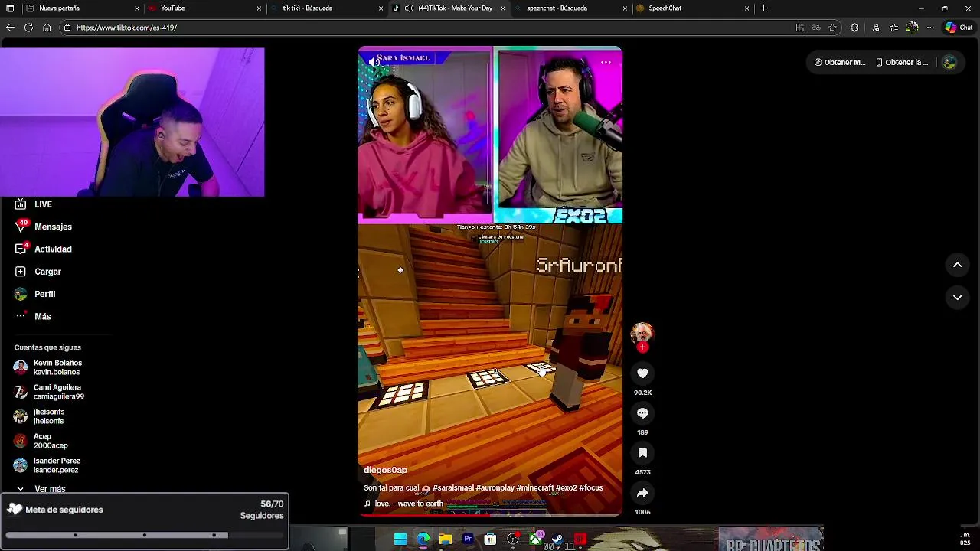Switch to the tik tikj - Búsqueda tab
Image resolution: width=980 pixels, height=551 pixels.
(x=325, y=8)
